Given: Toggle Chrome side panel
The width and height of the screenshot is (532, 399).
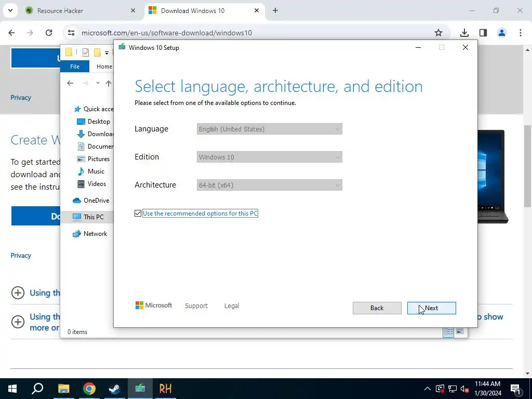Looking at the screenshot, I should (x=483, y=33).
